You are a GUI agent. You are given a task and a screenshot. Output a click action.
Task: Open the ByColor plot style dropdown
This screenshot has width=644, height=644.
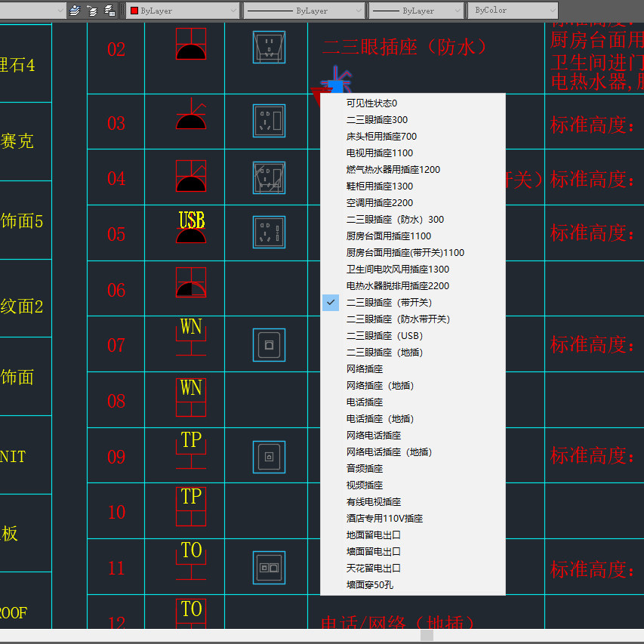(513, 11)
